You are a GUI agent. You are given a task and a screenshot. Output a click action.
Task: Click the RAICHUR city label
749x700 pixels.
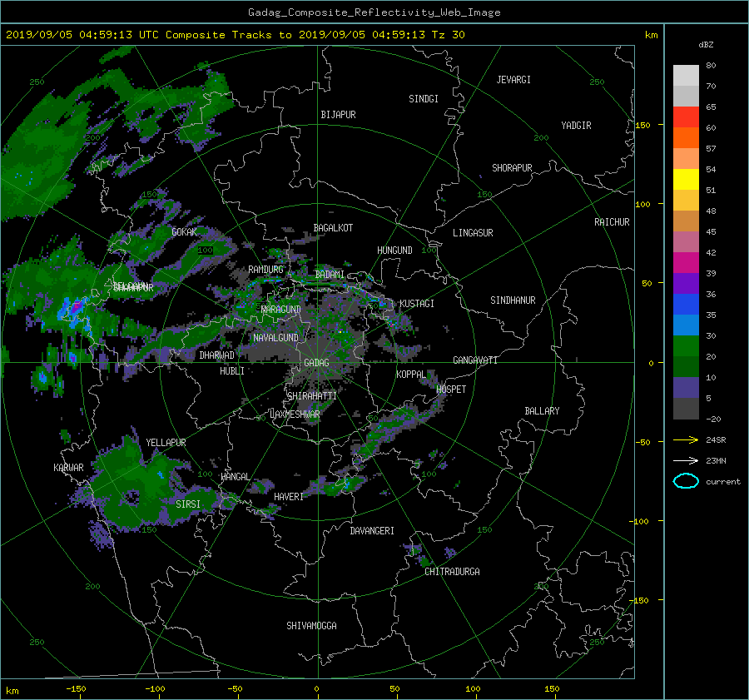tap(612, 222)
